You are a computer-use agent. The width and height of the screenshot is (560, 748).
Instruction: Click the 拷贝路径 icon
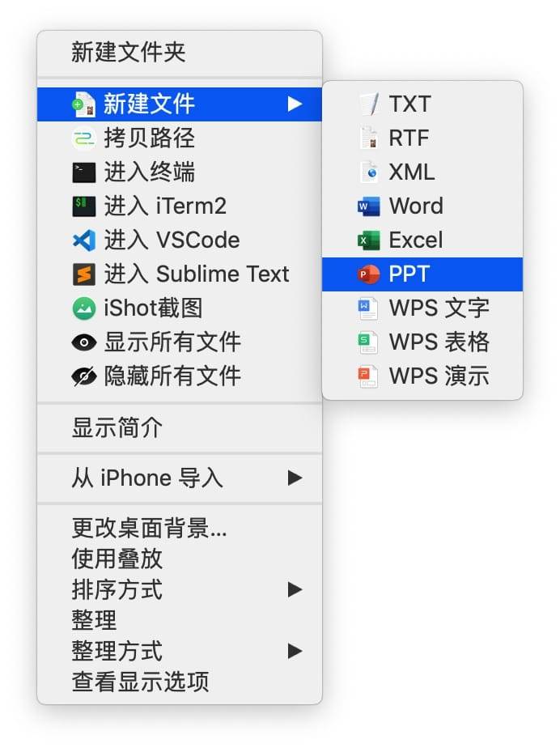84,138
